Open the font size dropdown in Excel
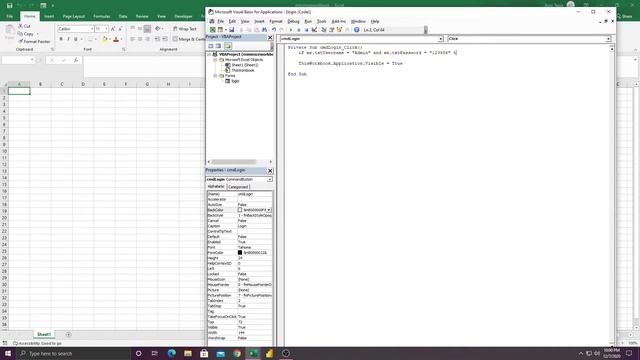 click(107, 29)
